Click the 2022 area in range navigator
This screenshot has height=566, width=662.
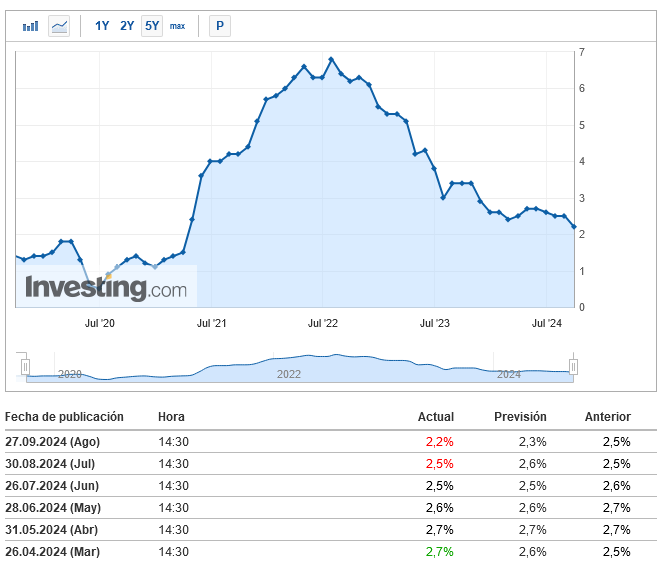[x=289, y=374]
